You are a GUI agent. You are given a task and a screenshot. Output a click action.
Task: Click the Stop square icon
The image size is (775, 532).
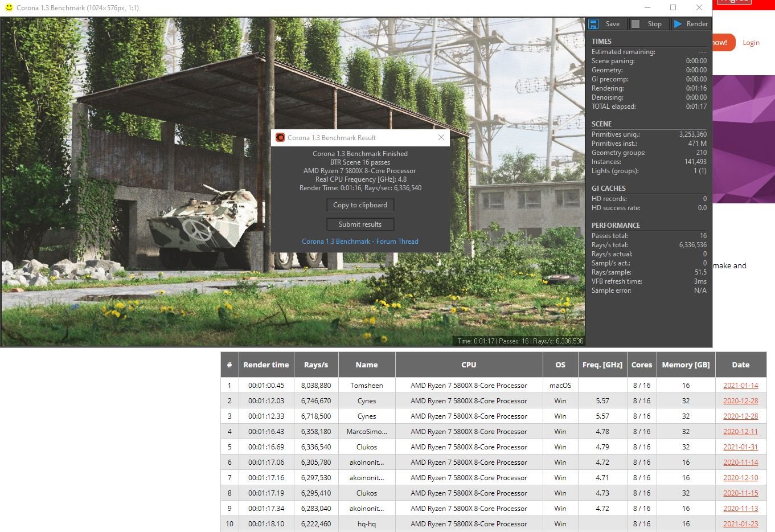(x=635, y=24)
